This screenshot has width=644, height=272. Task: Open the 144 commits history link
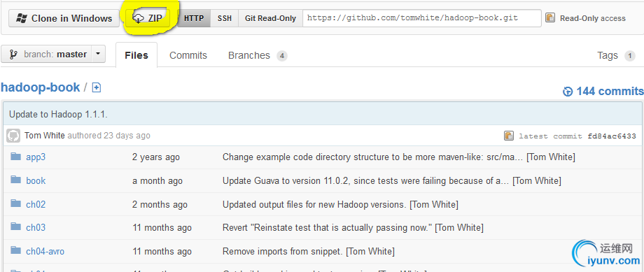[603, 91]
